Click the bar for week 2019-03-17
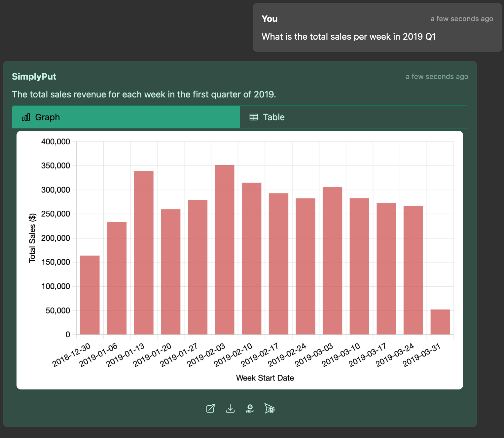The height and width of the screenshot is (438, 504). pyautogui.click(x=386, y=269)
